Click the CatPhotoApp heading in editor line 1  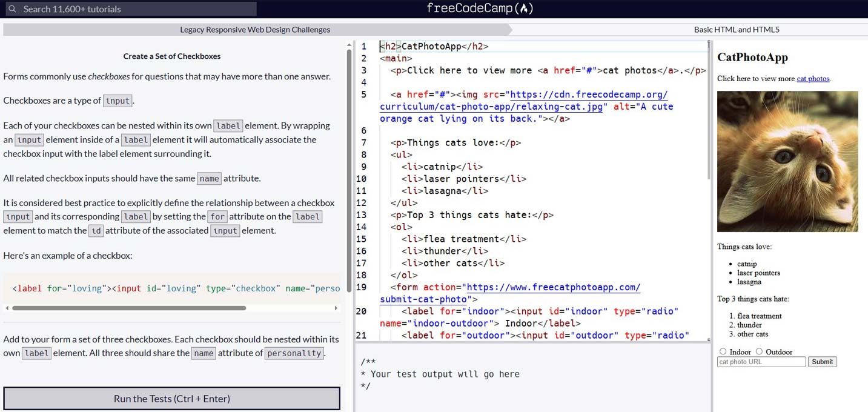coord(434,46)
